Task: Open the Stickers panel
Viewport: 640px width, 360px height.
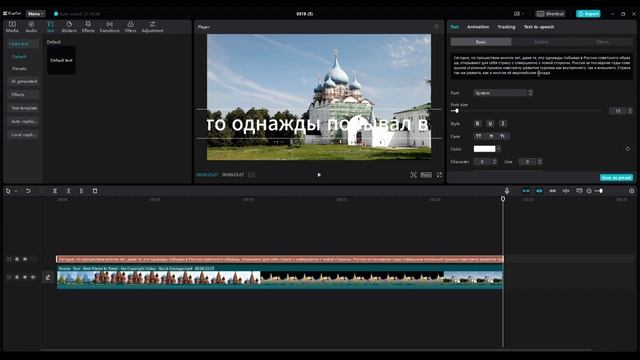Action: pos(69,27)
